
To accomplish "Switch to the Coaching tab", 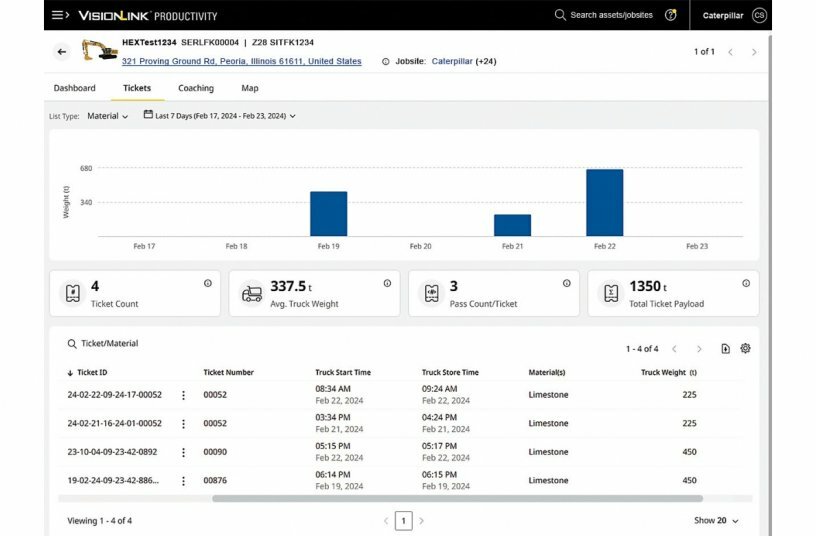I will [x=196, y=88].
